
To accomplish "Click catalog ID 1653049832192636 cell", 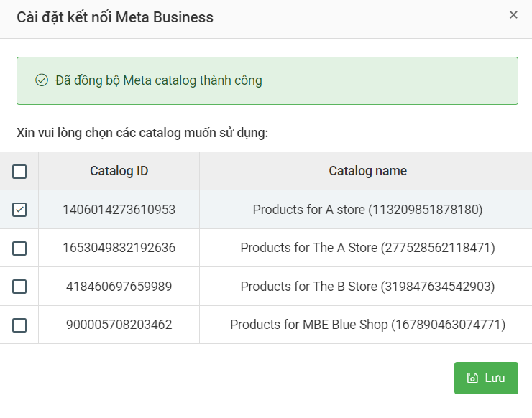I will [119, 248].
